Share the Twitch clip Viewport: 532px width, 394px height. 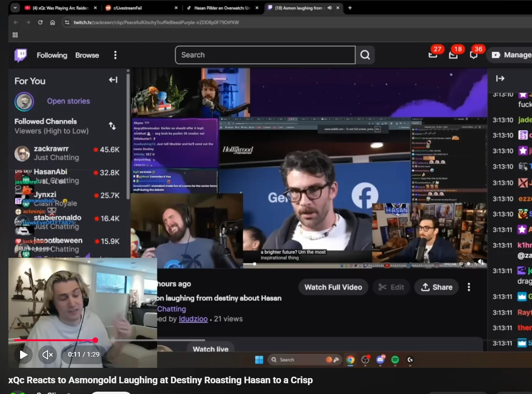(x=436, y=287)
